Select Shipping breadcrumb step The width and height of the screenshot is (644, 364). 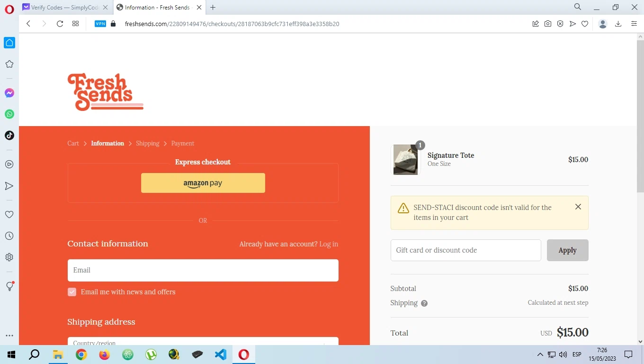148,143
